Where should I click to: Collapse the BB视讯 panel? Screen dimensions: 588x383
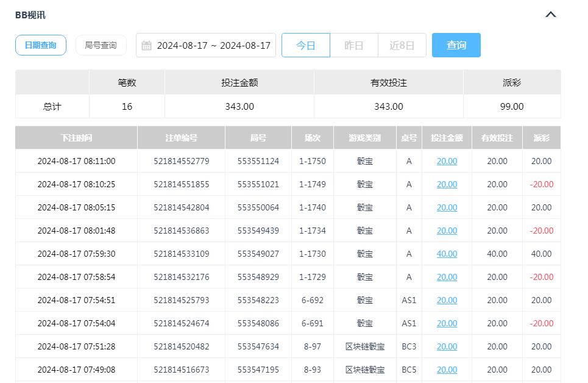(x=550, y=14)
